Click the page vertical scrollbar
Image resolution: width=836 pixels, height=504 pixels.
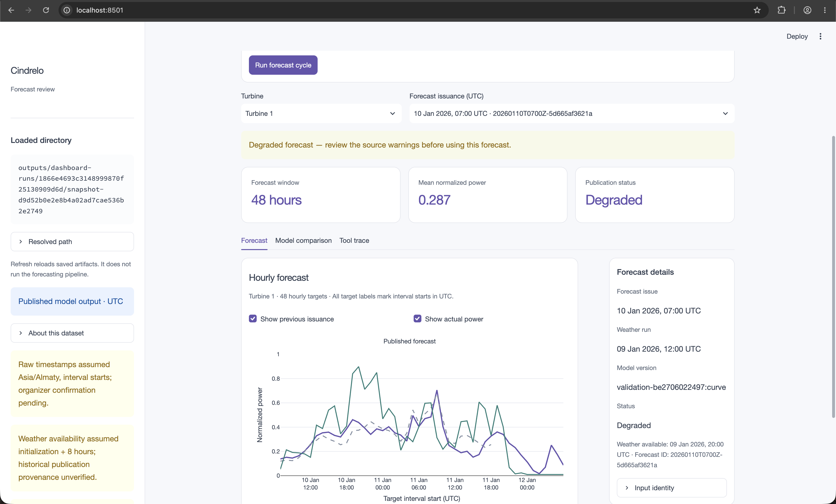833,276
